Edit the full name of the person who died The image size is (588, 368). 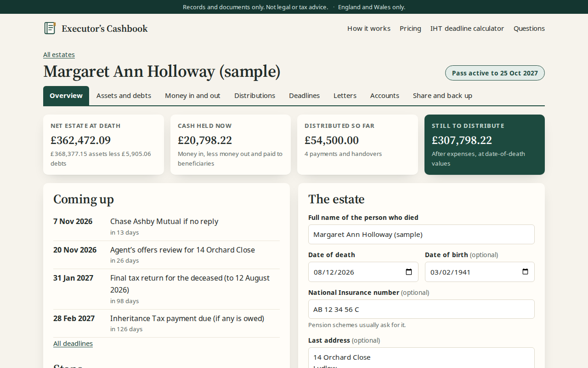tap(421, 234)
